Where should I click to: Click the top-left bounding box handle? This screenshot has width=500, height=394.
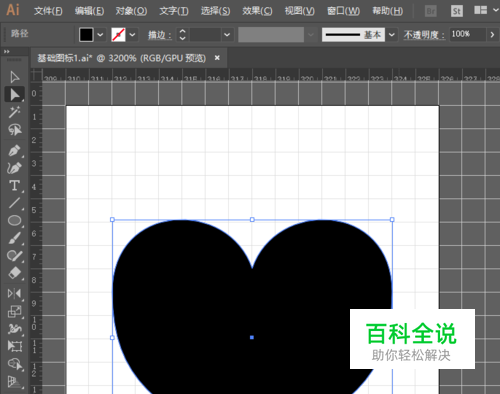[112, 220]
